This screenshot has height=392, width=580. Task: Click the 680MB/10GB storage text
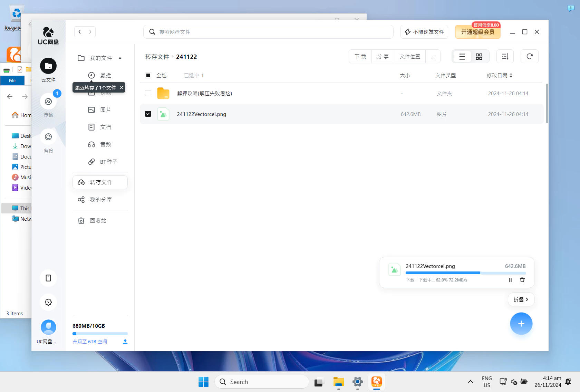[x=89, y=326]
